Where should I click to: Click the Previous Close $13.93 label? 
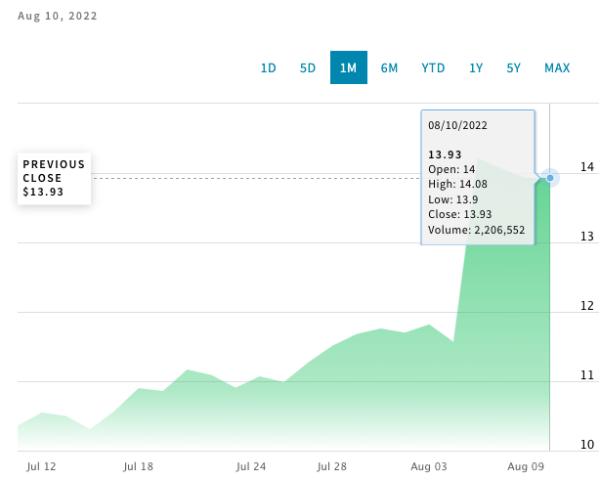coord(54,178)
